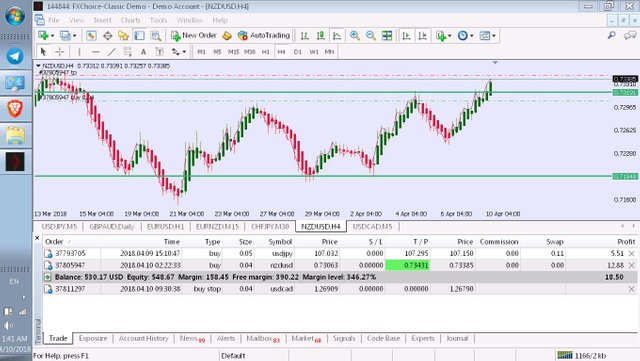Open the periodicity clock dropdown
The height and width of the screenshot is (361, 640).
[x=465, y=36]
